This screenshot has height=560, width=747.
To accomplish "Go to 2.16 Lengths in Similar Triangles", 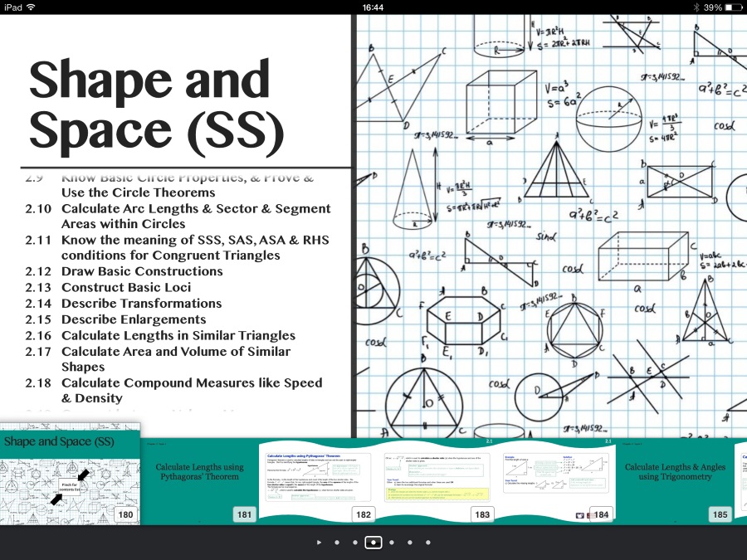I will click(x=178, y=335).
